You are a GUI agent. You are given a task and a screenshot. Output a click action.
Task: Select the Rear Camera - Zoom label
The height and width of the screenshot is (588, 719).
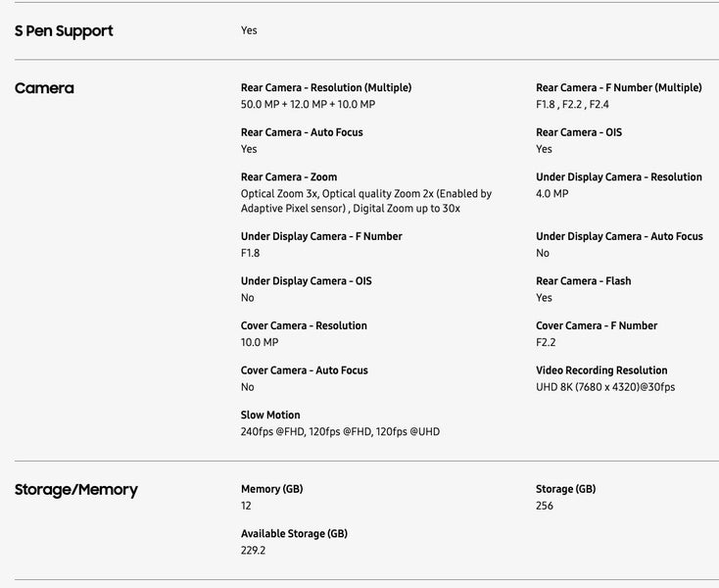click(288, 177)
